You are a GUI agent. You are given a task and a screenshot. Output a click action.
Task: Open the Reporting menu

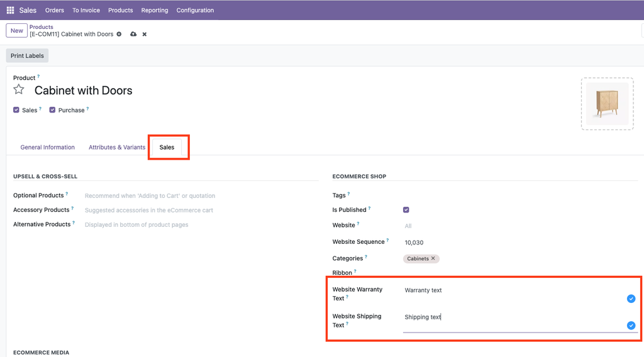point(154,10)
